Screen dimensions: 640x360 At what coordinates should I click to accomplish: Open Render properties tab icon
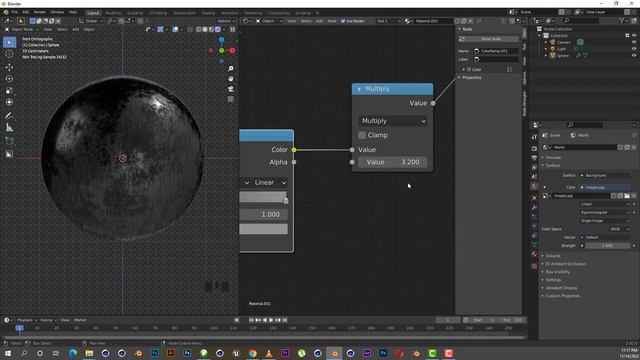[534, 148]
